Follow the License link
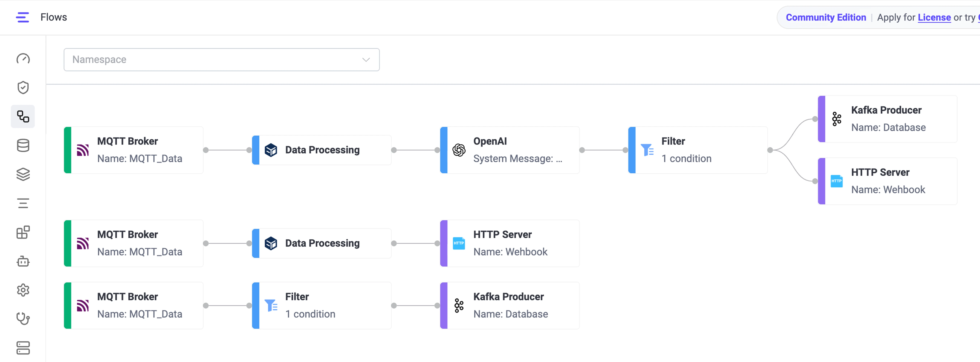 coord(934,18)
